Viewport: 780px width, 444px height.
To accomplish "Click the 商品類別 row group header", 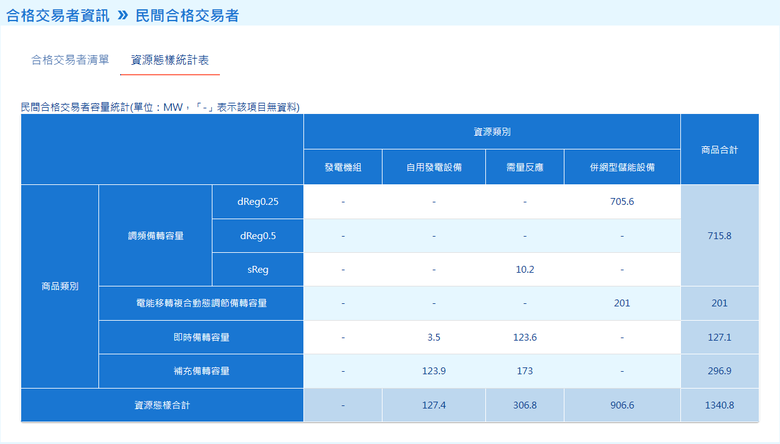I will pos(60,286).
